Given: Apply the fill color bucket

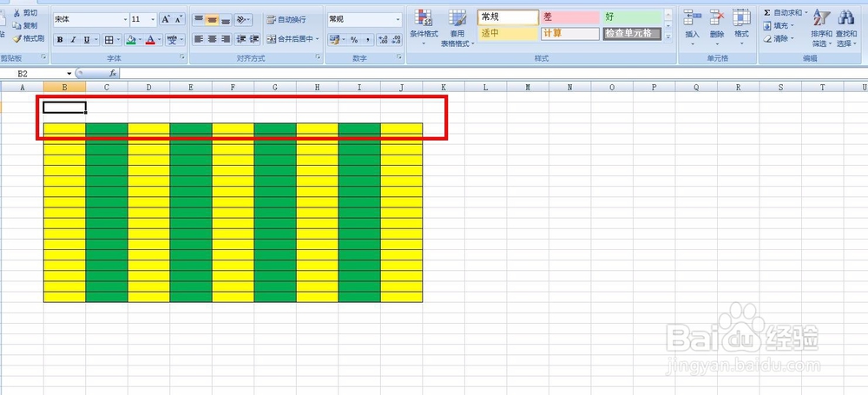Looking at the screenshot, I should click(x=131, y=40).
